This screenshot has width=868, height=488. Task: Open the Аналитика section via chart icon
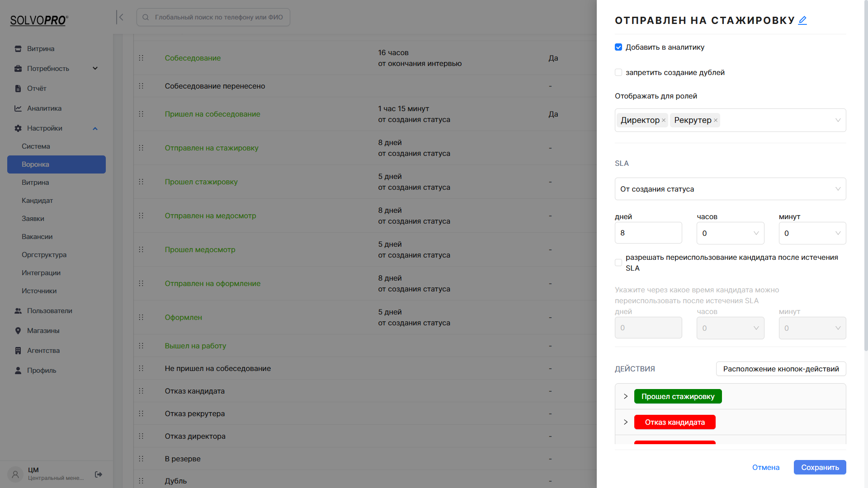pyautogui.click(x=18, y=108)
